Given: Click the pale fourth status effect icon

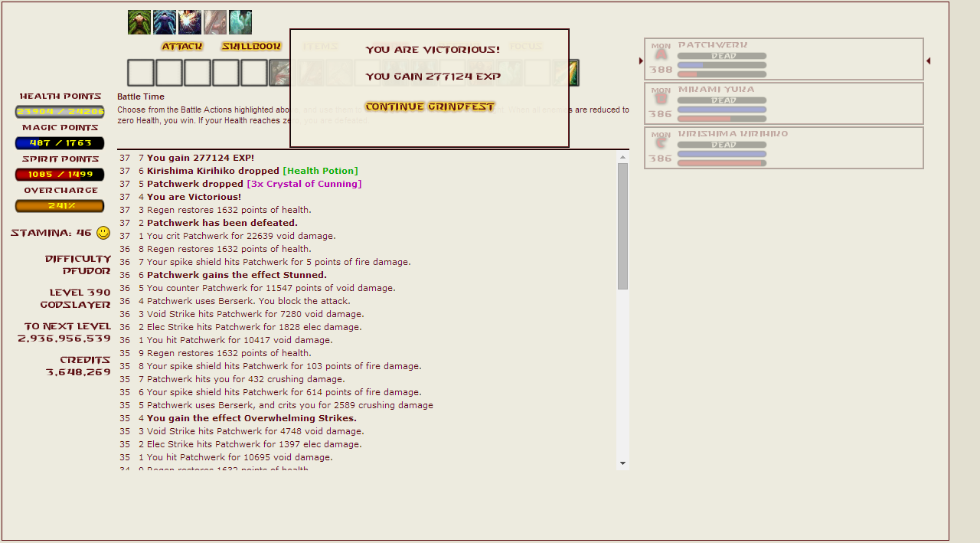Looking at the screenshot, I should [x=215, y=22].
